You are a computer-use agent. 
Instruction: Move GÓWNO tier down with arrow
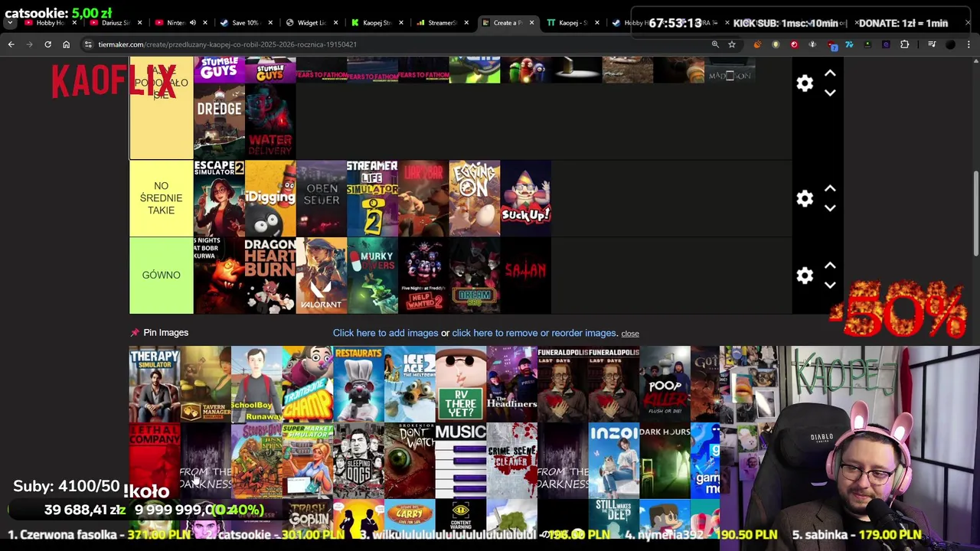coord(830,285)
